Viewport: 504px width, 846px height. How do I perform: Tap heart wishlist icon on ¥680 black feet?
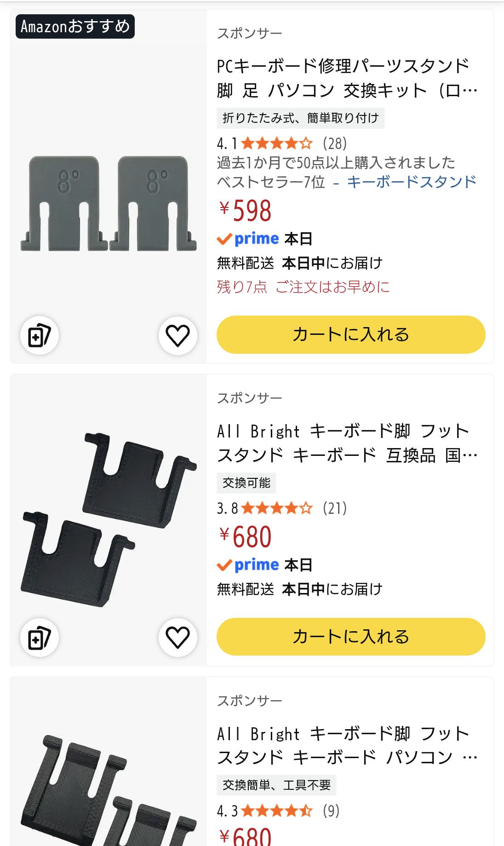[178, 637]
